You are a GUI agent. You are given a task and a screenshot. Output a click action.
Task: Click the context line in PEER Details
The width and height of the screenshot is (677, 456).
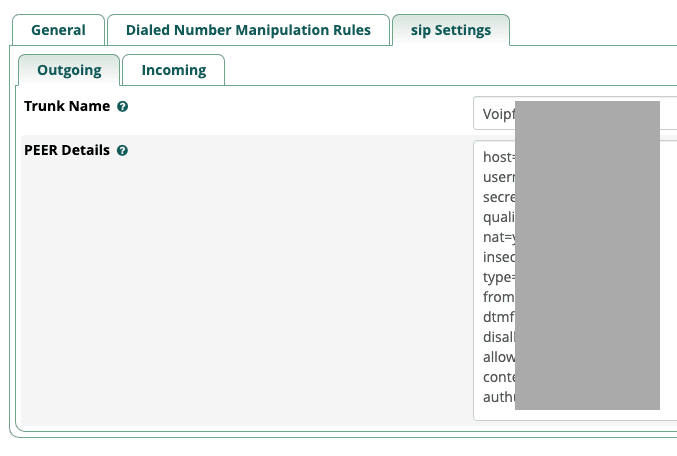pos(498,377)
